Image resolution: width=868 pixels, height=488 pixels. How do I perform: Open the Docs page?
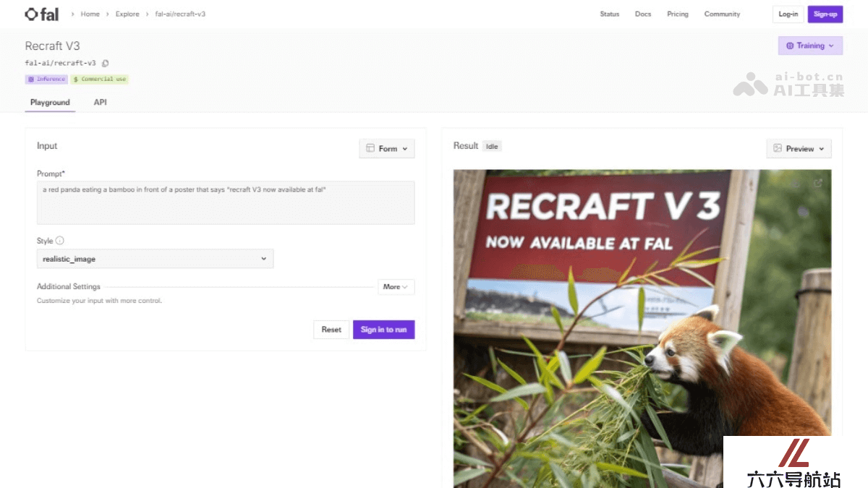pyautogui.click(x=643, y=14)
